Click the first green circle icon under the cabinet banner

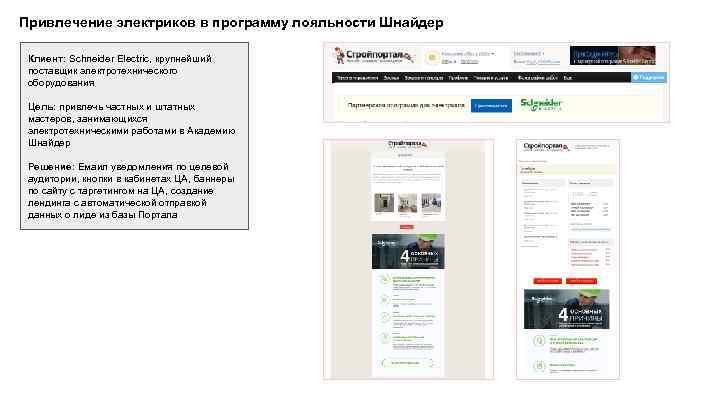[539, 341]
